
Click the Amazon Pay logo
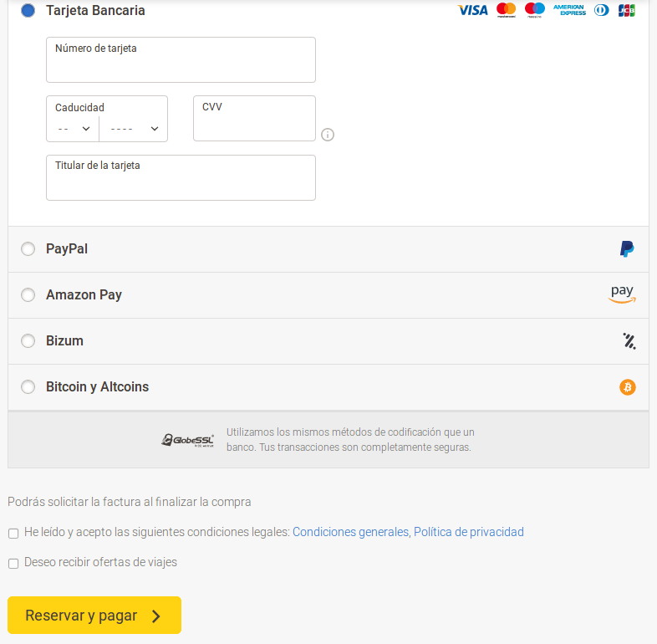coord(622,294)
